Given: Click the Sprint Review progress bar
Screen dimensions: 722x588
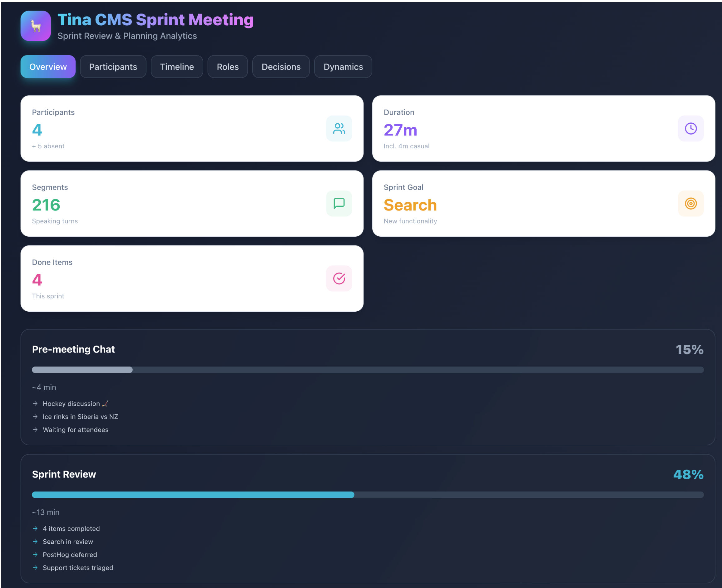Looking at the screenshot, I should click(x=368, y=495).
